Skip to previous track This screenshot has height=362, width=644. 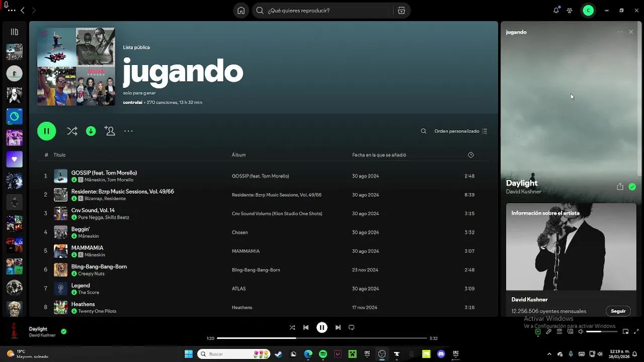[306, 327]
